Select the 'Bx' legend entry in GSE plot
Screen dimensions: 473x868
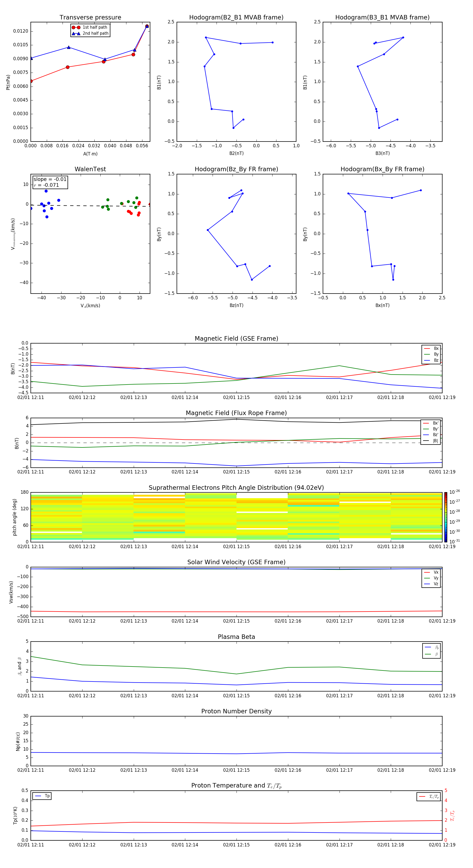click(x=431, y=349)
